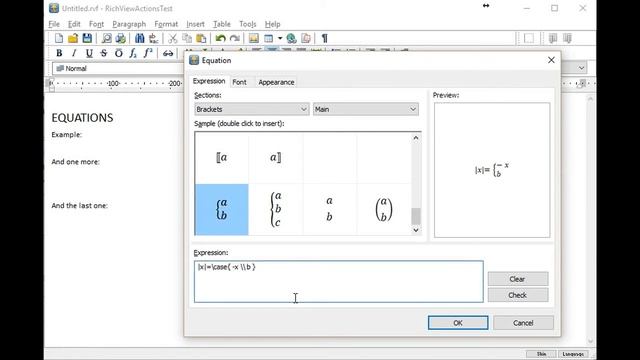The image size is (640, 360).
Task: Click inside the Expression text field
Action: tap(339, 282)
